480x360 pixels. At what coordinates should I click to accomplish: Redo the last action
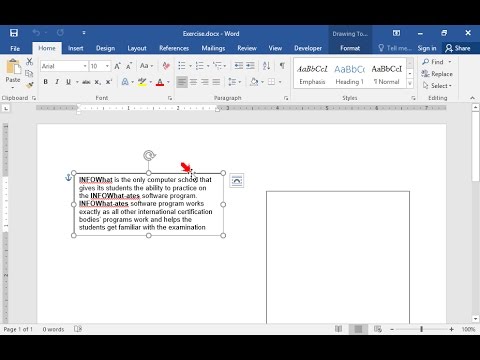60,33
